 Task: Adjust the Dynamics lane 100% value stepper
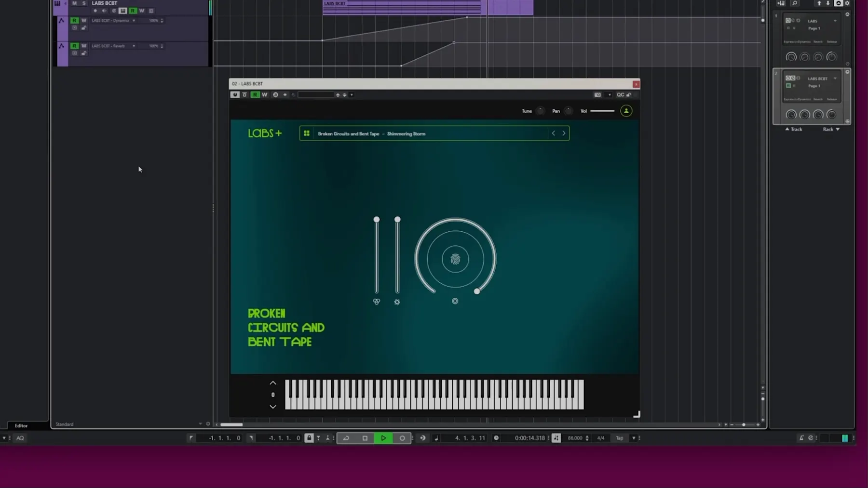click(x=162, y=21)
